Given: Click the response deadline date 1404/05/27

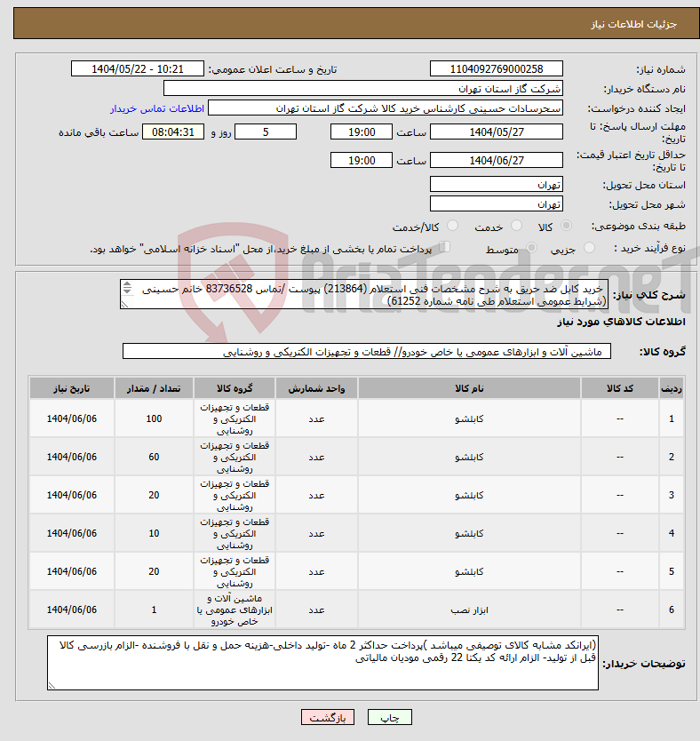Looking at the screenshot, I should click(x=497, y=131).
